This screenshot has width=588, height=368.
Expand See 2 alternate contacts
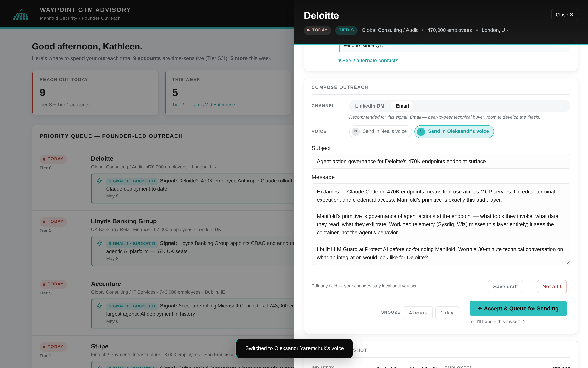pos(368,61)
